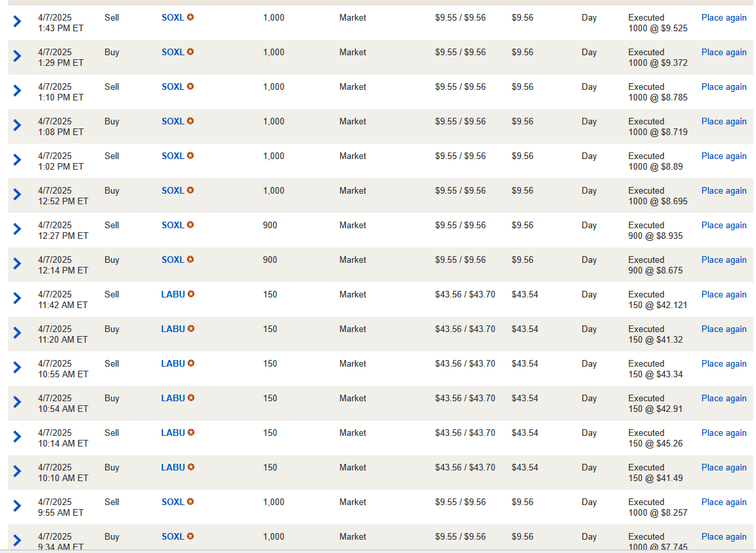The image size is (756, 553).
Task: Click Place again for the 150 @ $45.26 order
Action: (x=723, y=433)
